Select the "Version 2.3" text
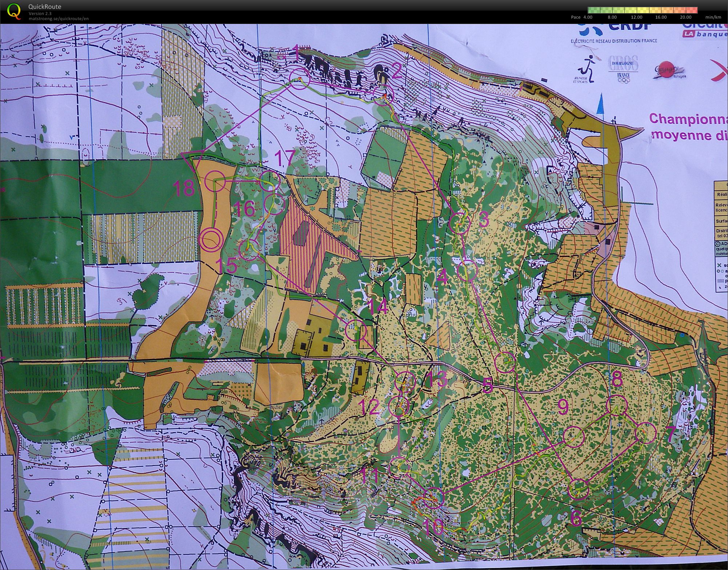 coord(40,14)
